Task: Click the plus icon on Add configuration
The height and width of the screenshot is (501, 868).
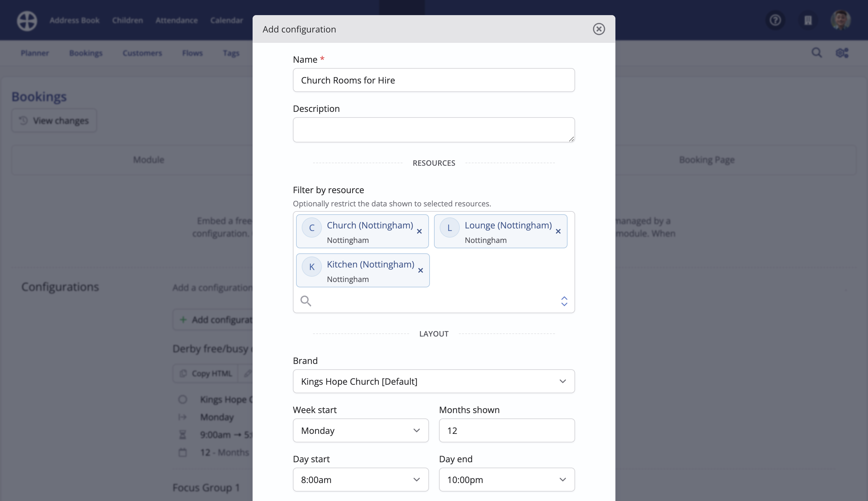Action: tap(183, 320)
